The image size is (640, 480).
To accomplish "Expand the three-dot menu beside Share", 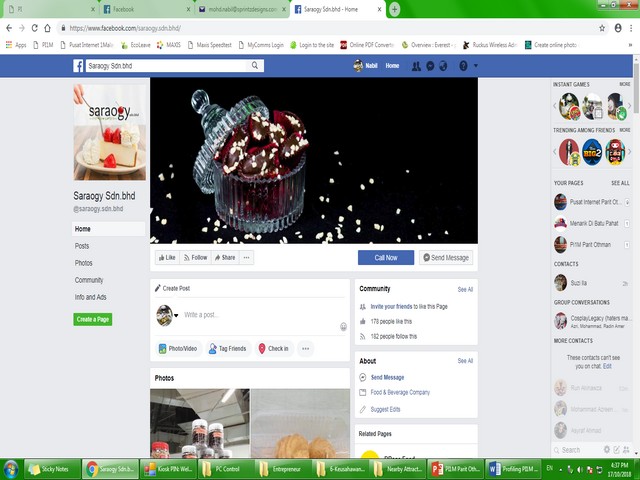I will (x=247, y=257).
